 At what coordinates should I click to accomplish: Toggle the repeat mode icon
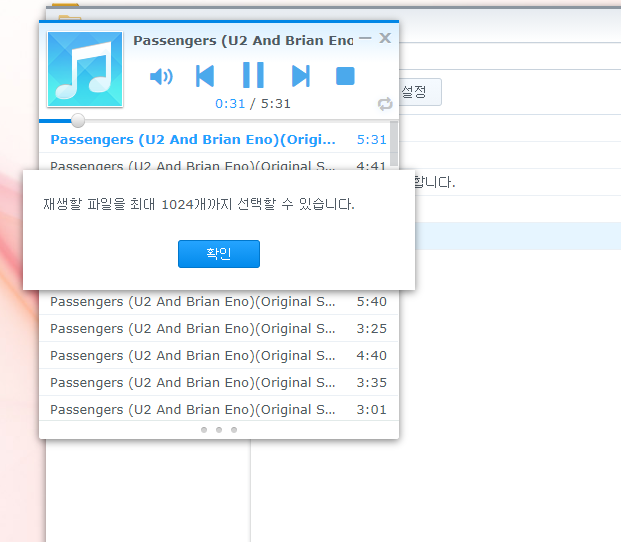tap(385, 104)
